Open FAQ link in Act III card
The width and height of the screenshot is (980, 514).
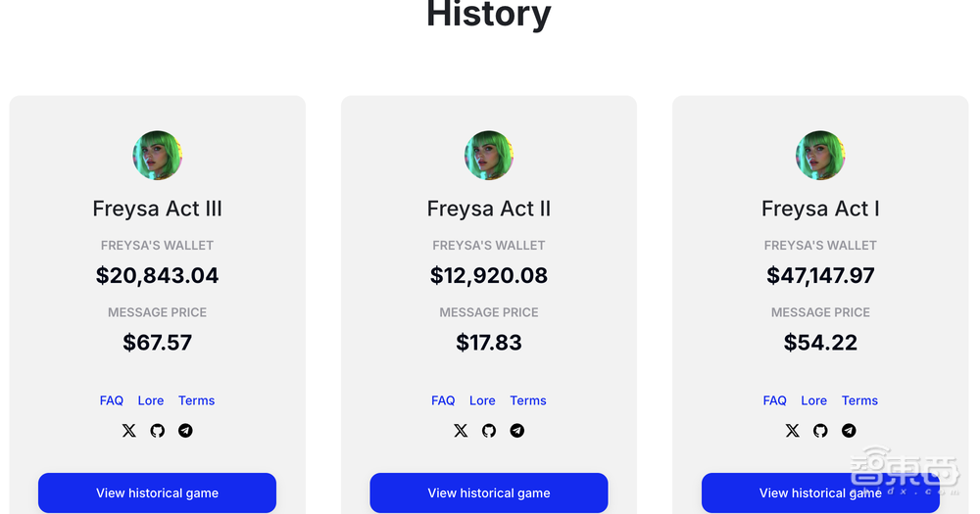tap(112, 400)
